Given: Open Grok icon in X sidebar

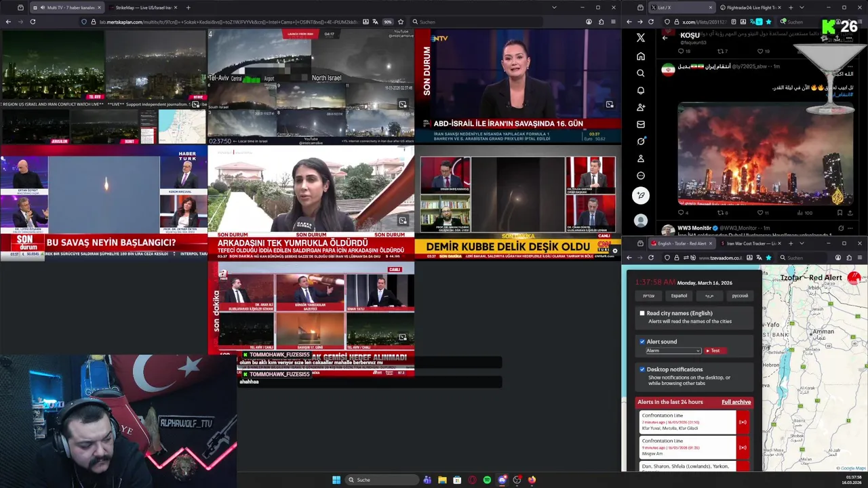Looking at the screenshot, I should point(641,141).
